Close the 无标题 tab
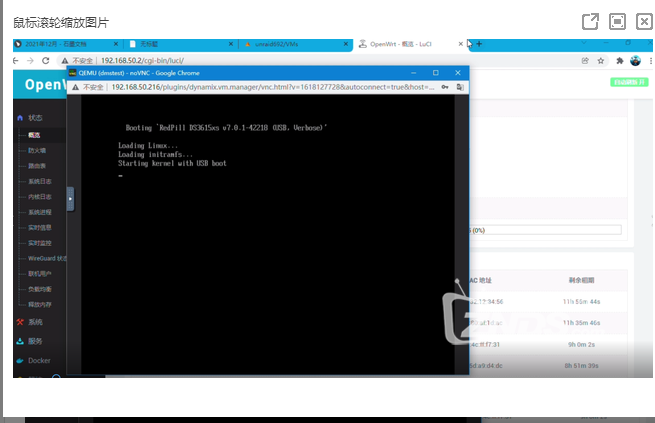Screen dimensions: 655x423 click(x=231, y=44)
